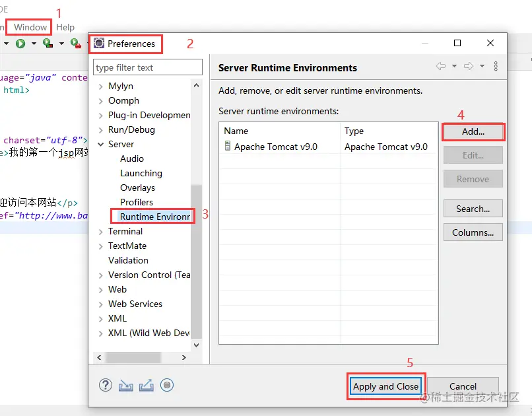Image resolution: width=532 pixels, height=416 pixels.
Task: Select Overlays under Server
Action: click(137, 188)
